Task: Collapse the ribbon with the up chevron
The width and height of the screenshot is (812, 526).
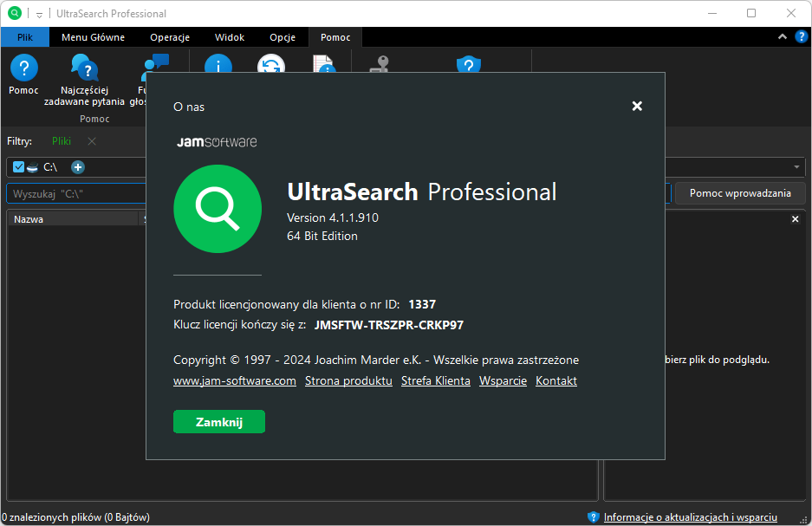Action: (x=783, y=36)
